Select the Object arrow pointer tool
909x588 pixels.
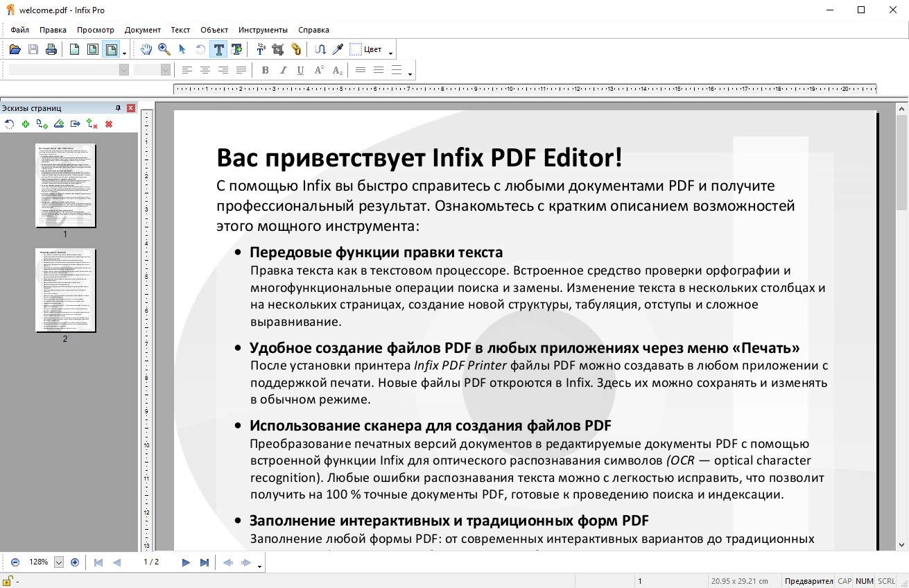(x=182, y=49)
